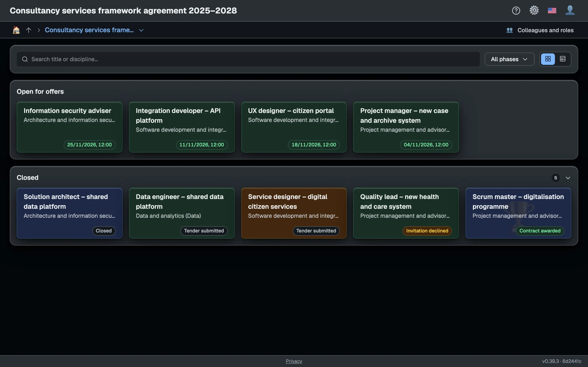Open the help question mark icon
This screenshot has height=367, width=588.
click(x=516, y=11)
